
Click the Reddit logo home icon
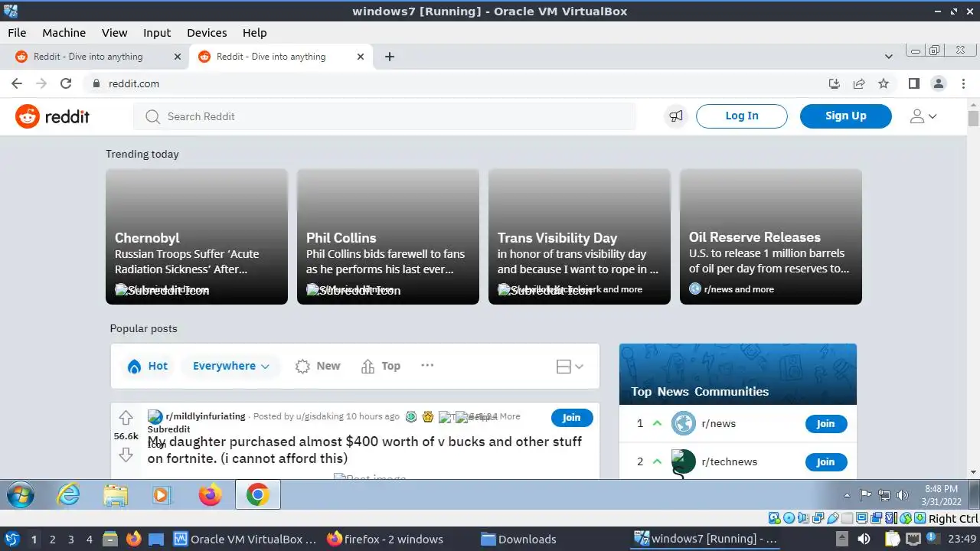tap(28, 116)
